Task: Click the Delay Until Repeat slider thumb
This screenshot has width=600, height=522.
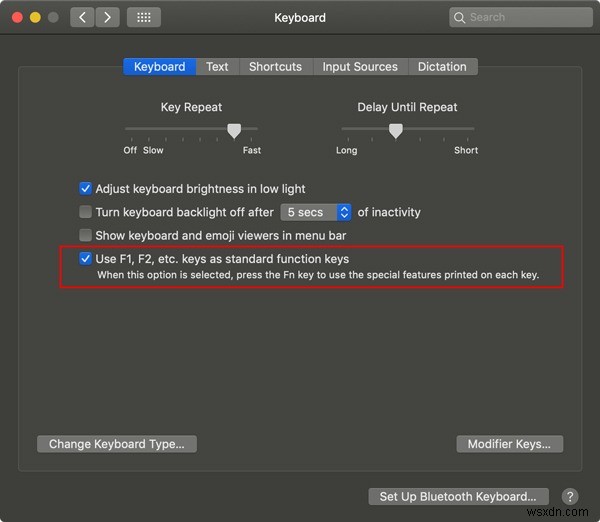Action: pyautogui.click(x=396, y=131)
